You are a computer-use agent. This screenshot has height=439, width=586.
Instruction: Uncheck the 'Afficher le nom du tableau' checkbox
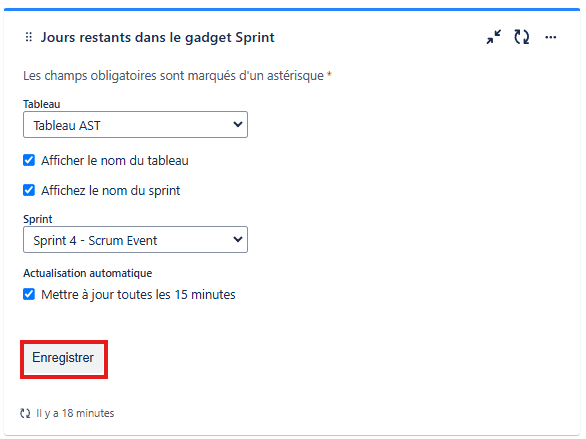(x=29, y=160)
